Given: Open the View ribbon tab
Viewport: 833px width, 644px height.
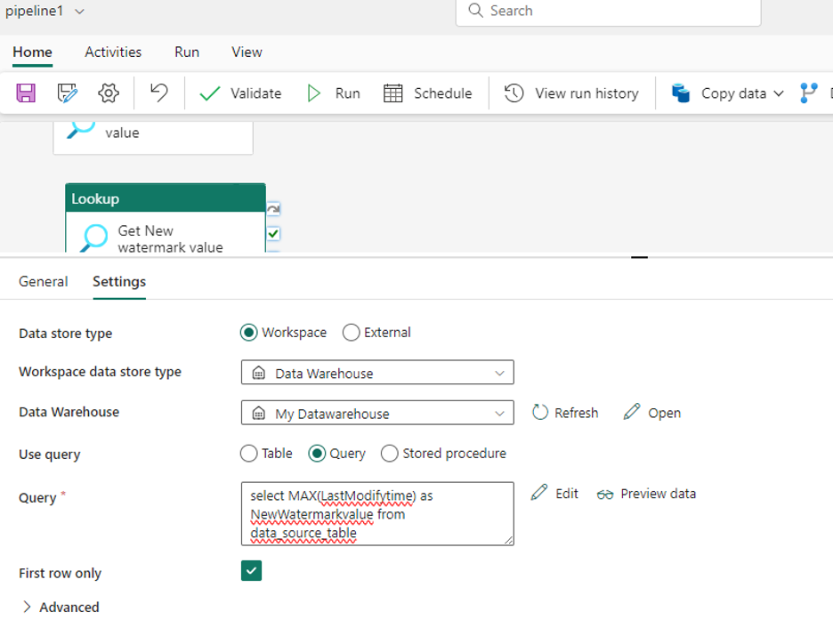Looking at the screenshot, I should pyautogui.click(x=247, y=52).
